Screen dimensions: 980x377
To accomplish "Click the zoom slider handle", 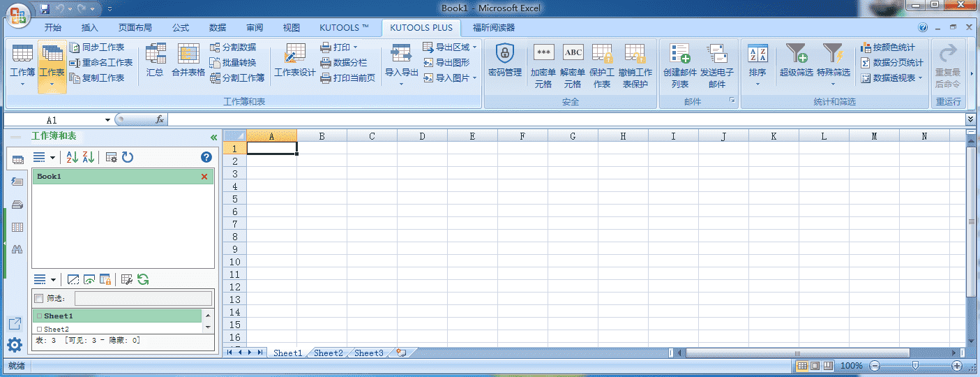I will [x=915, y=366].
